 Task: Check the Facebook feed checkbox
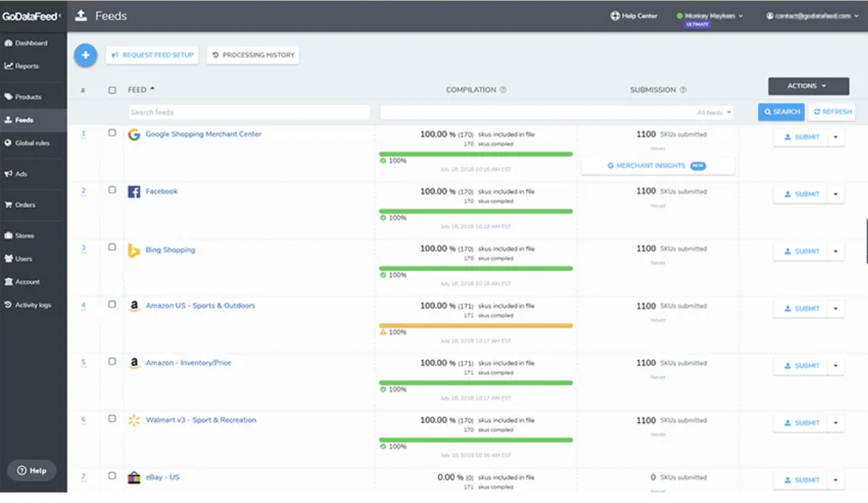tap(112, 190)
